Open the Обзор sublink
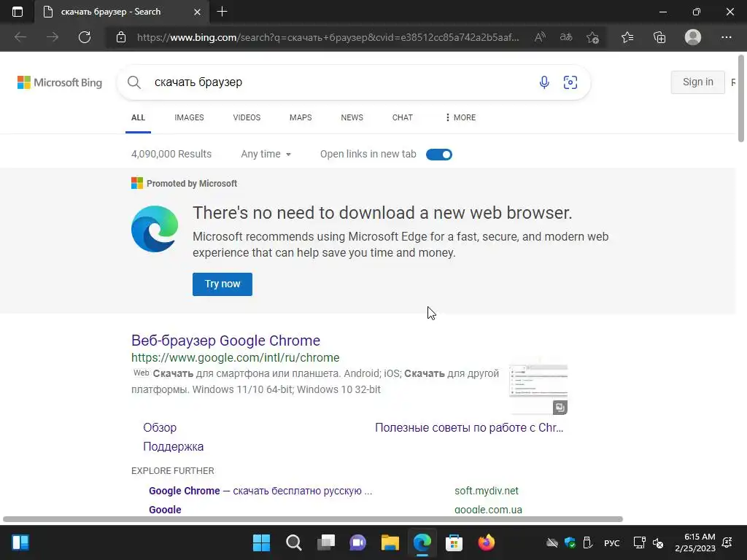The image size is (747, 560). [160, 427]
